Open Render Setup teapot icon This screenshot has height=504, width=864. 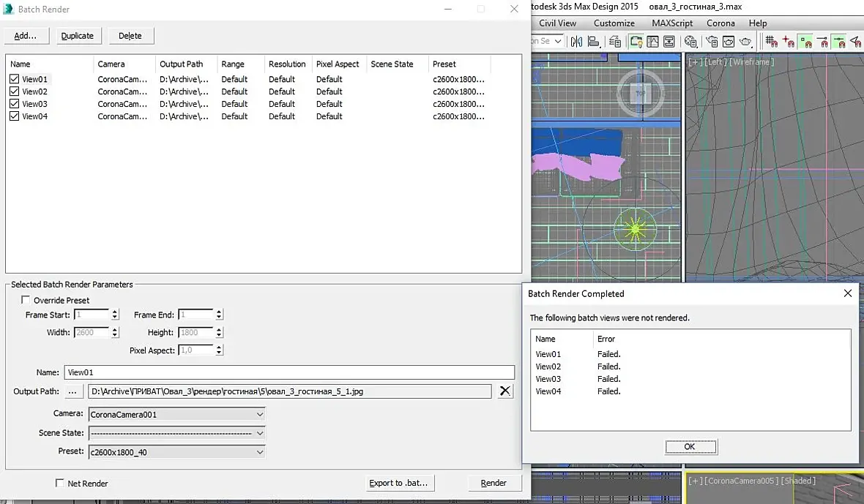click(x=712, y=42)
